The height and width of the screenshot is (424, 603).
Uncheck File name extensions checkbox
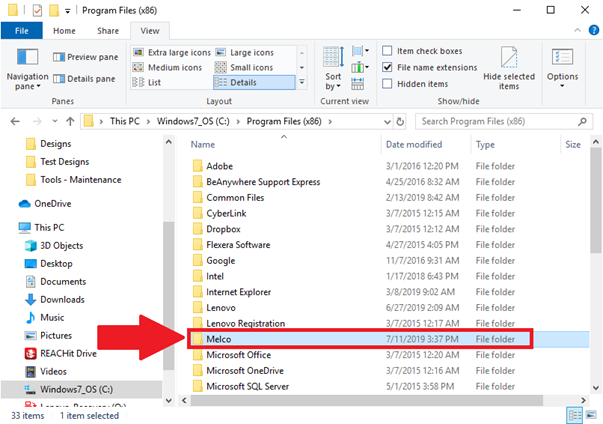coord(388,67)
